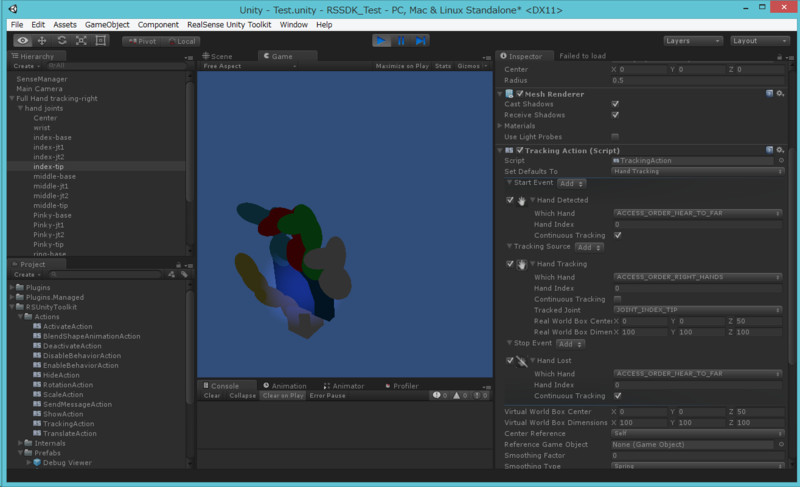Disable the Mesh Renderer component checkbox
This screenshot has height=487, width=800.
pyautogui.click(x=519, y=94)
